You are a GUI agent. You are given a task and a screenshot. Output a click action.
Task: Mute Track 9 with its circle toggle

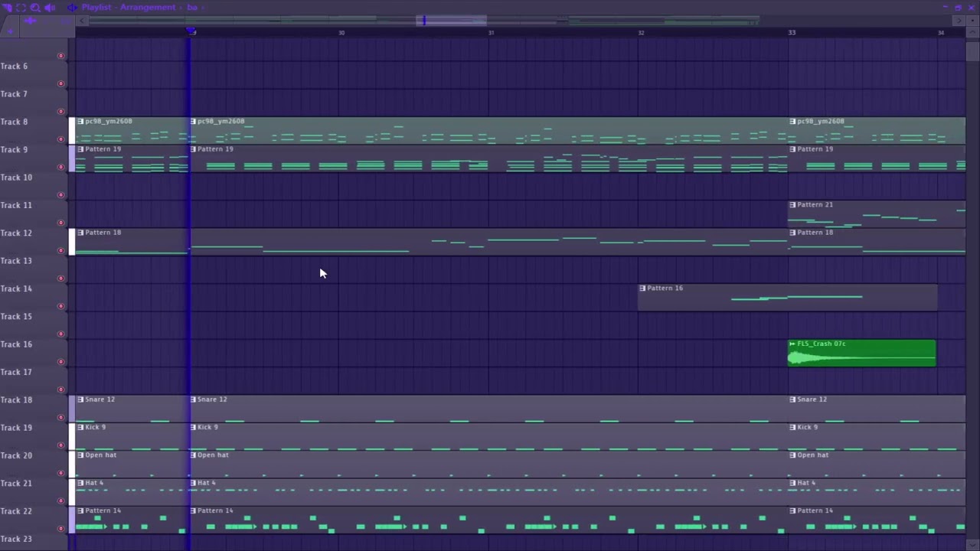61,167
